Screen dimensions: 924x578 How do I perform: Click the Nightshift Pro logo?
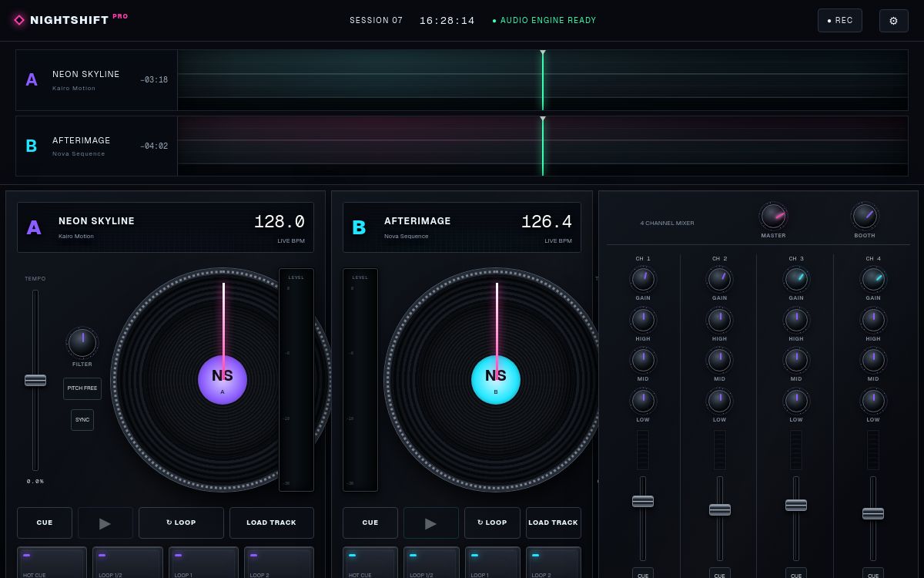tap(71, 20)
